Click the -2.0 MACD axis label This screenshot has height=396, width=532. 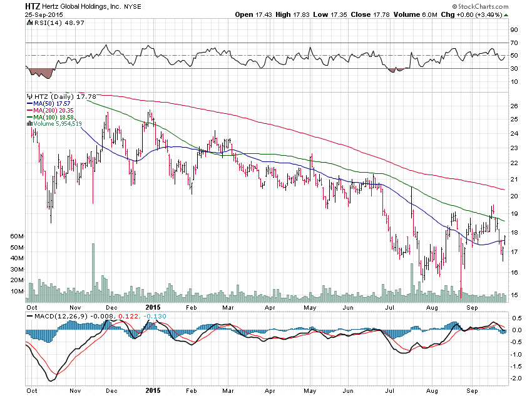(517, 378)
